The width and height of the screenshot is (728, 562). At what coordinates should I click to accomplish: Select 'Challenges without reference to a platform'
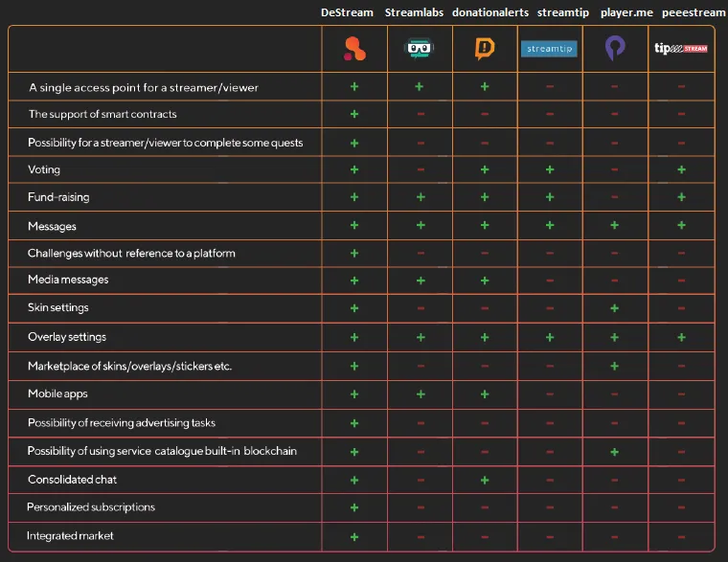[131, 254]
